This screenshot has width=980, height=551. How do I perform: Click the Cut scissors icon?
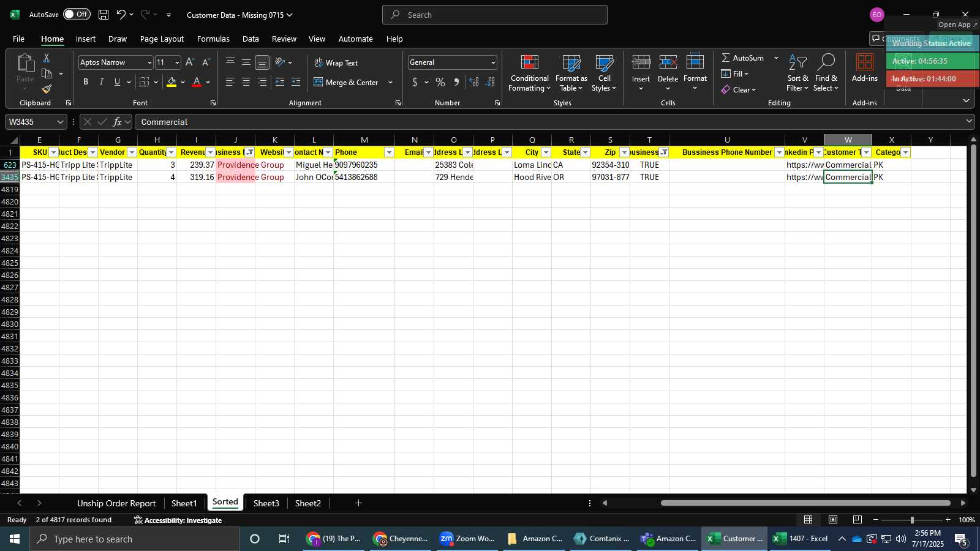point(47,58)
